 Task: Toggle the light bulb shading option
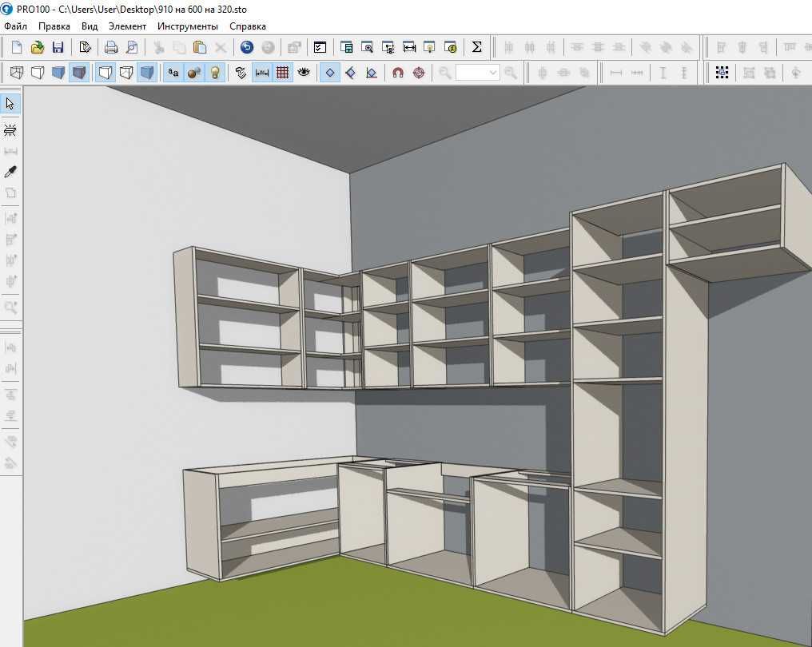click(x=215, y=73)
